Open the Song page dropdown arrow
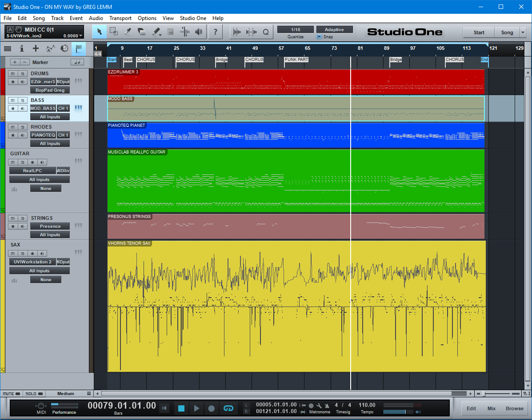This screenshot has width=532, height=420. [x=523, y=32]
